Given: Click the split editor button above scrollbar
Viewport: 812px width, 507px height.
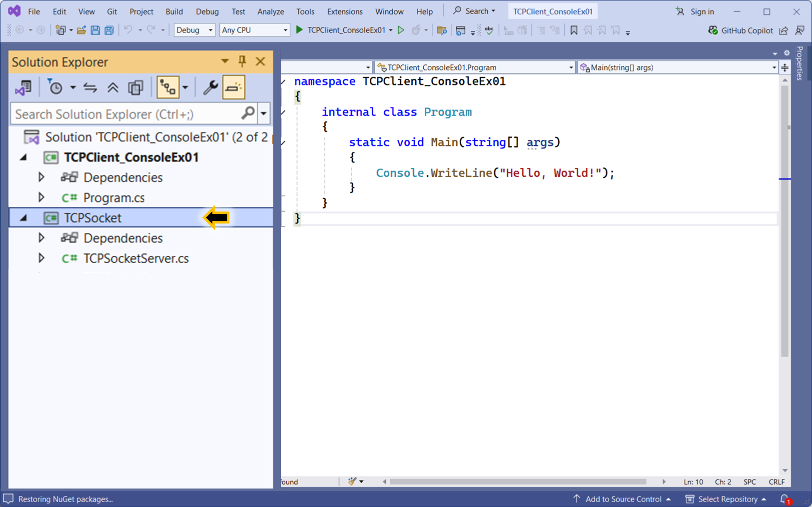Looking at the screenshot, I should tap(785, 67).
